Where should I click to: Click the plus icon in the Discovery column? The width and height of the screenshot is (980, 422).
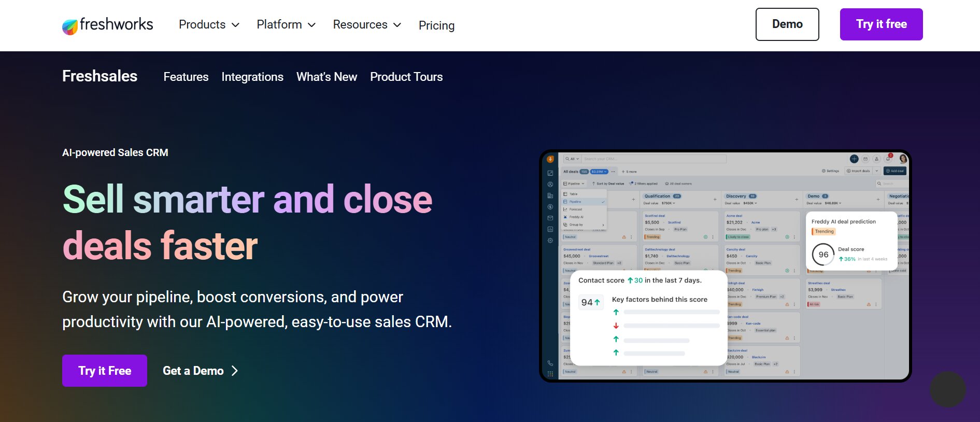797,199
